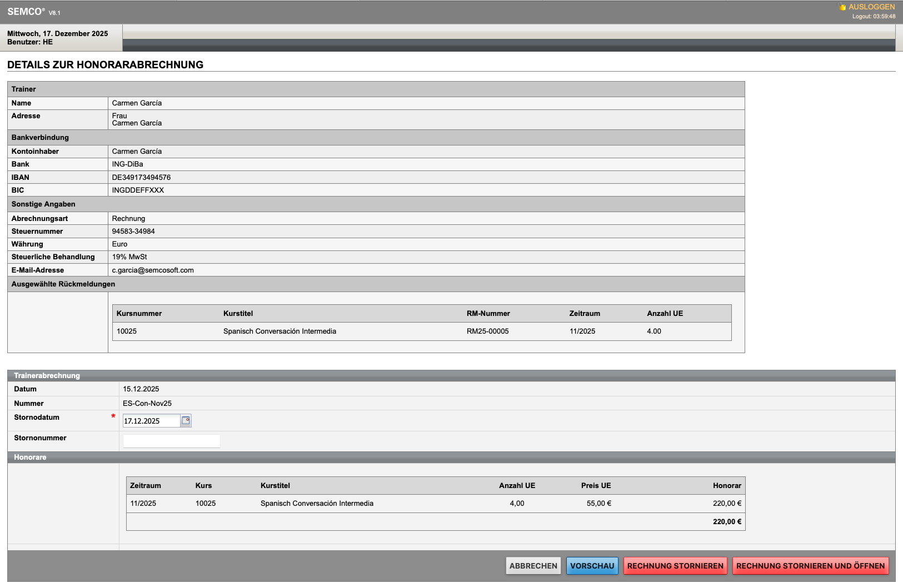Click the Trainerabrechnung section header
The image size is (903, 588).
47,376
